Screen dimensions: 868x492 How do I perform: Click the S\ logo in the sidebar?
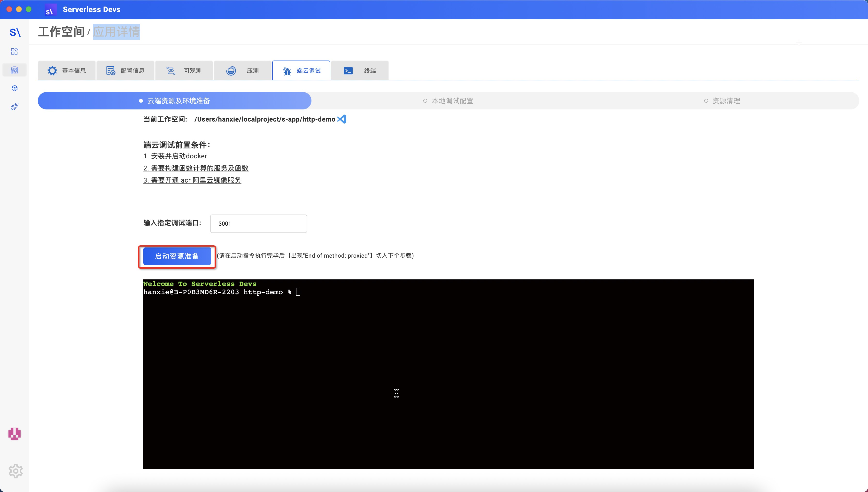[x=15, y=32]
